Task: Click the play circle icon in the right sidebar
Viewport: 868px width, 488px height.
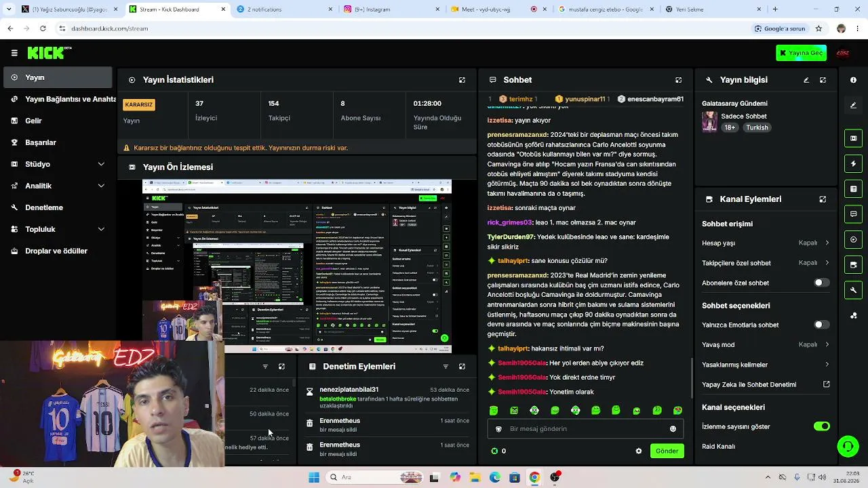Action: 853,239
